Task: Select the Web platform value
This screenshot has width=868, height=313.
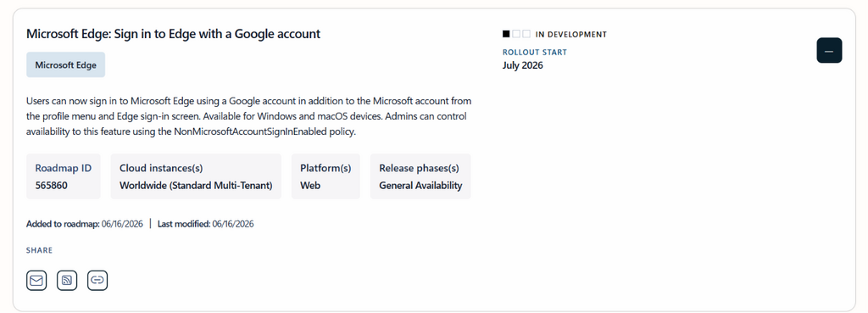Action: (310, 186)
